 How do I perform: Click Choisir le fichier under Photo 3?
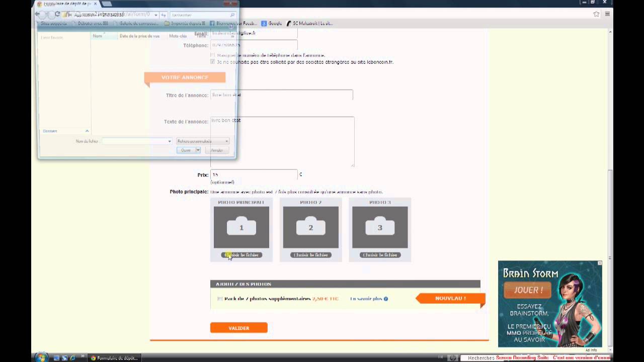[x=380, y=255]
